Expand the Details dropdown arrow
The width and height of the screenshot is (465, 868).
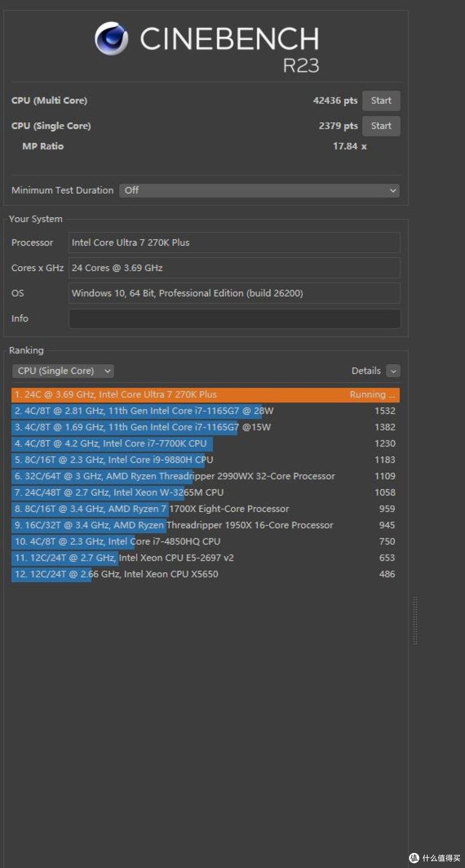click(393, 371)
